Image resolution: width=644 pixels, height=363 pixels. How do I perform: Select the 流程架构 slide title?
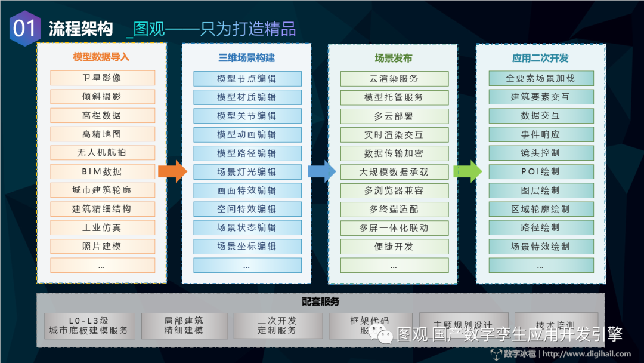coord(81,29)
